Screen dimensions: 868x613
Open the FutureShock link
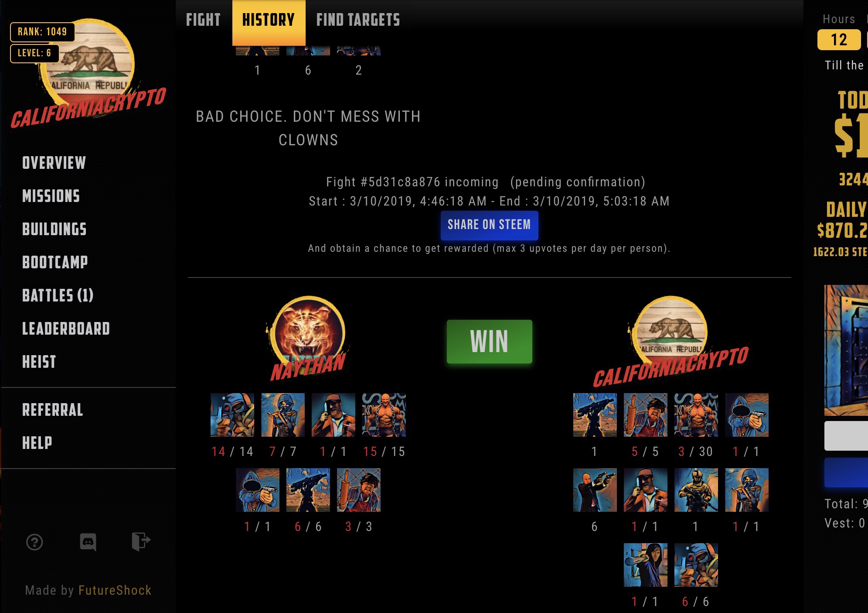tap(115, 590)
